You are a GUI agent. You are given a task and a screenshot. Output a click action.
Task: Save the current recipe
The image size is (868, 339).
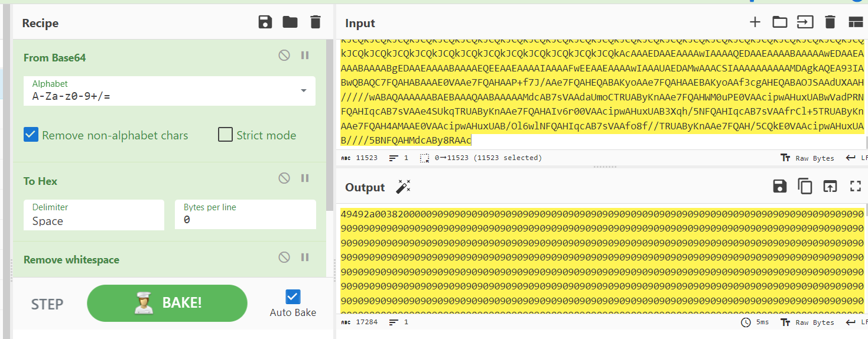pyautogui.click(x=265, y=22)
